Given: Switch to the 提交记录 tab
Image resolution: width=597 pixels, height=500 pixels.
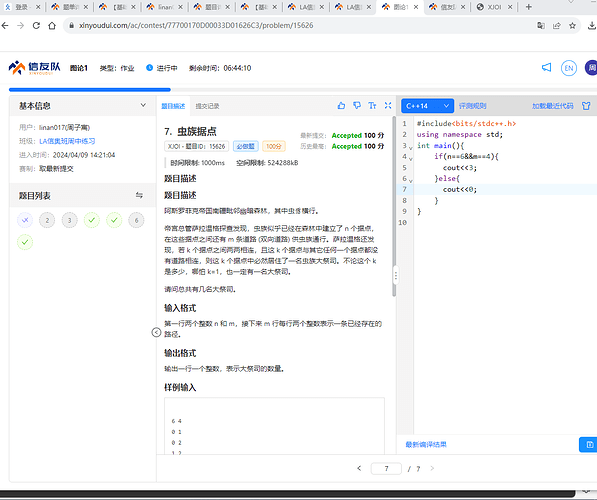Looking at the screenshot, I should [x=207, y=106].
